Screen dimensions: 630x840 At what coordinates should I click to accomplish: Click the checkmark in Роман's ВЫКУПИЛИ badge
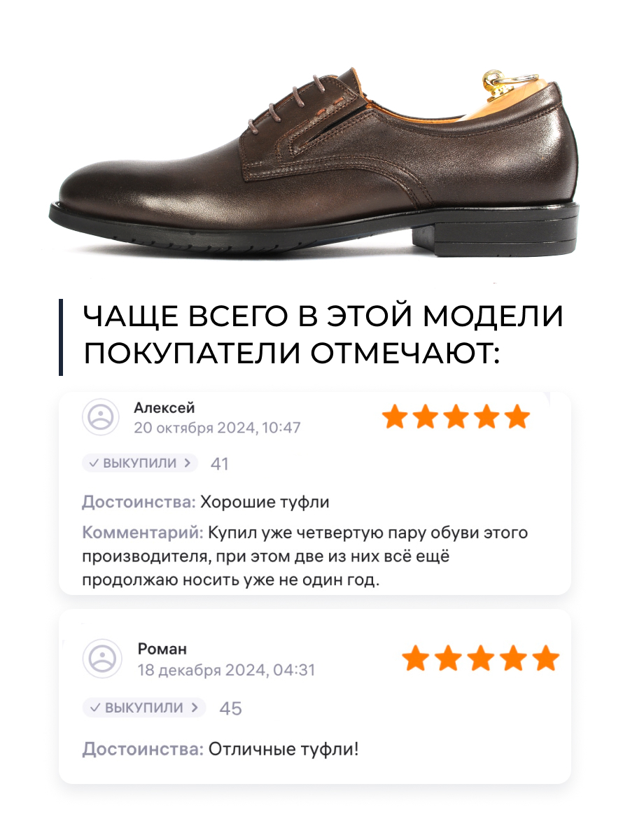point(94,707)
